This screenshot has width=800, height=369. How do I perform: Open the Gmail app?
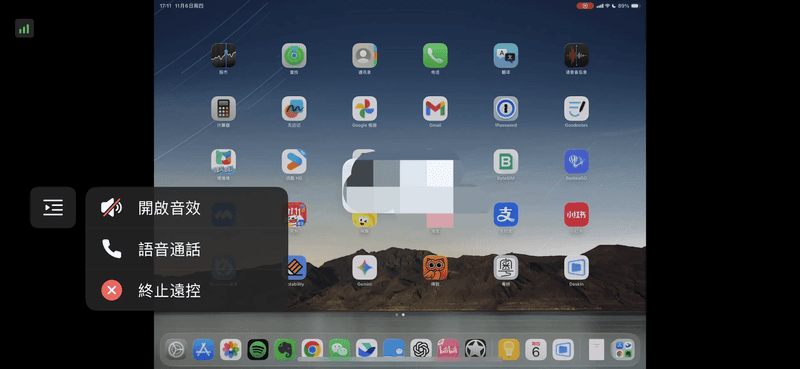coord(435,109)
